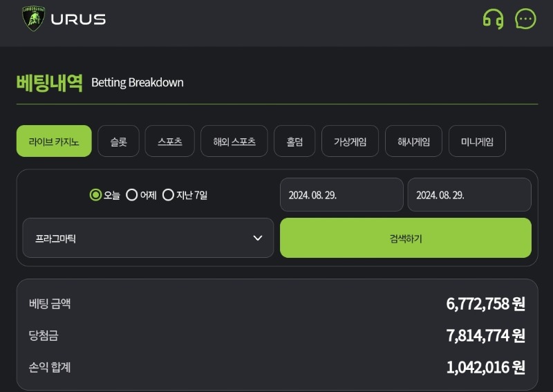
Task: Open the start date field
Action: pos(341,195)
